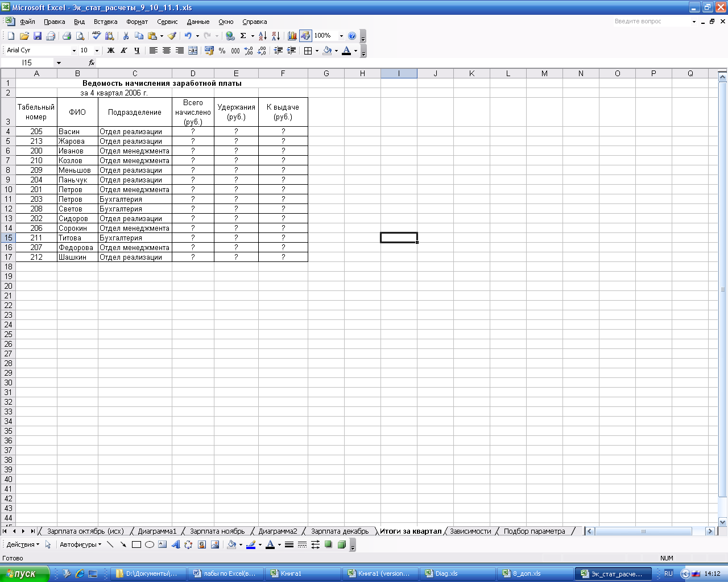This screenshot has width=728, height=582.
Task: Sort ascending with the А-Я arrow icon
Action: pos(262,36)
